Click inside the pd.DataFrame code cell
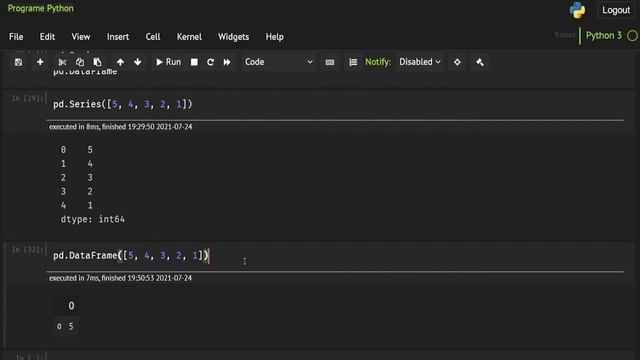The height and width of the screenshot is (360, 640). pos(335,256)
